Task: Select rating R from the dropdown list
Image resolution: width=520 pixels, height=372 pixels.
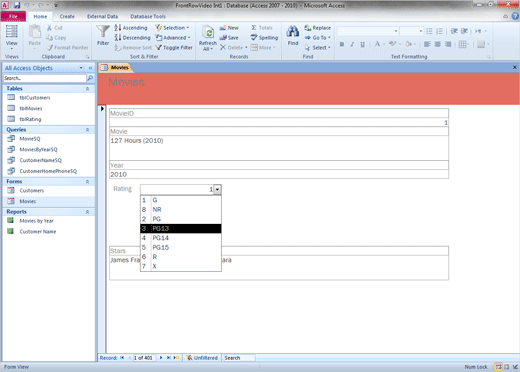Action: [181, 257]
